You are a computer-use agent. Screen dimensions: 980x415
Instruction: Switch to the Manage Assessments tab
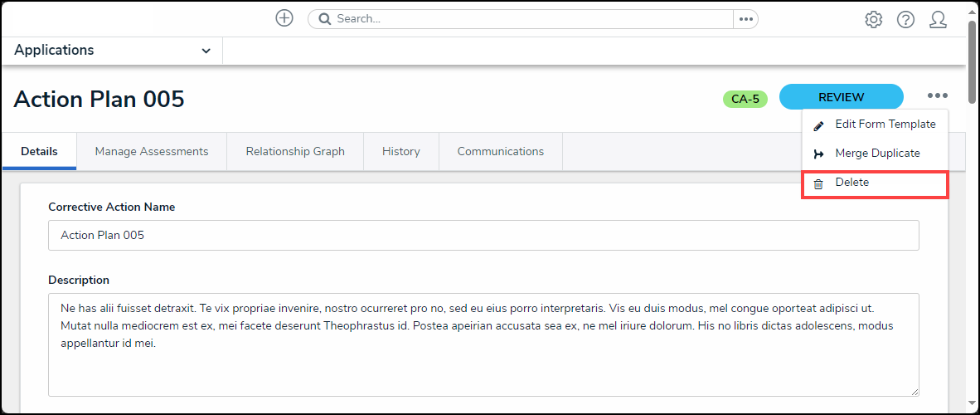tap(151, 151)
